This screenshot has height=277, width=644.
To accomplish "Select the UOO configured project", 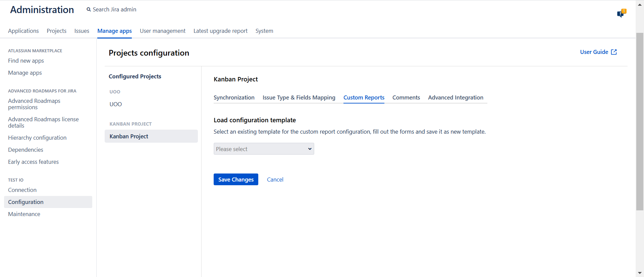I will (x=116, y=104).
